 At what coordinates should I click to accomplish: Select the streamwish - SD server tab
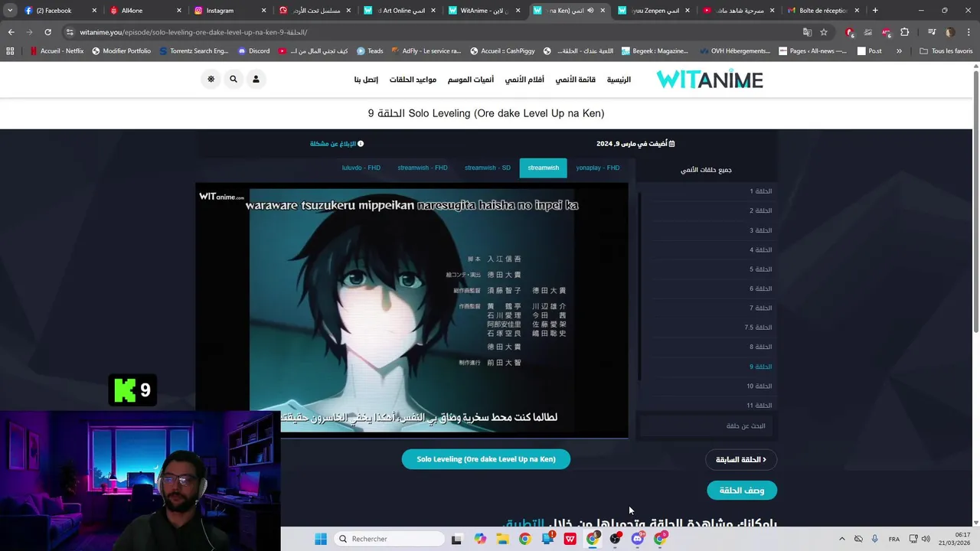(x=488, y=168)
